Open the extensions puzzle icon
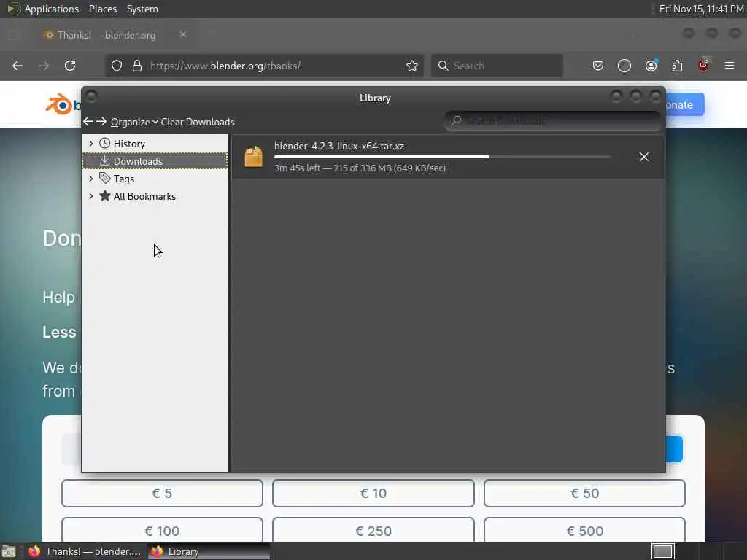 (677, 66)
